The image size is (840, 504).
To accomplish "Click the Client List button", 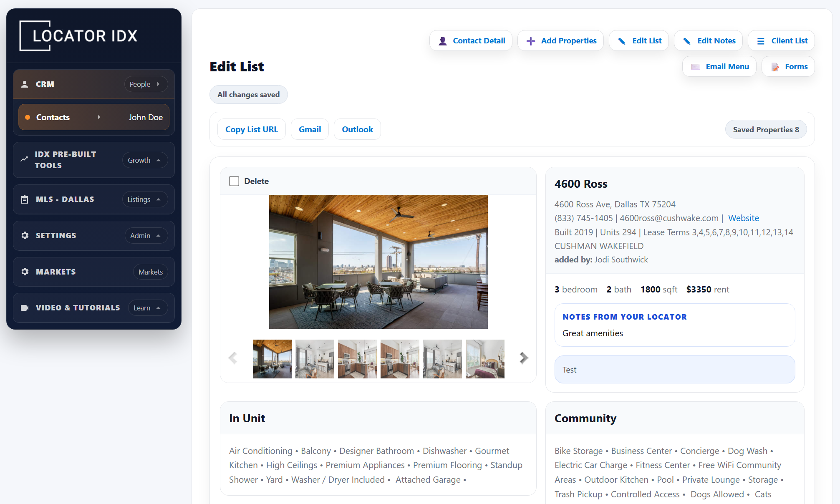I will click(x=781, y=41).
